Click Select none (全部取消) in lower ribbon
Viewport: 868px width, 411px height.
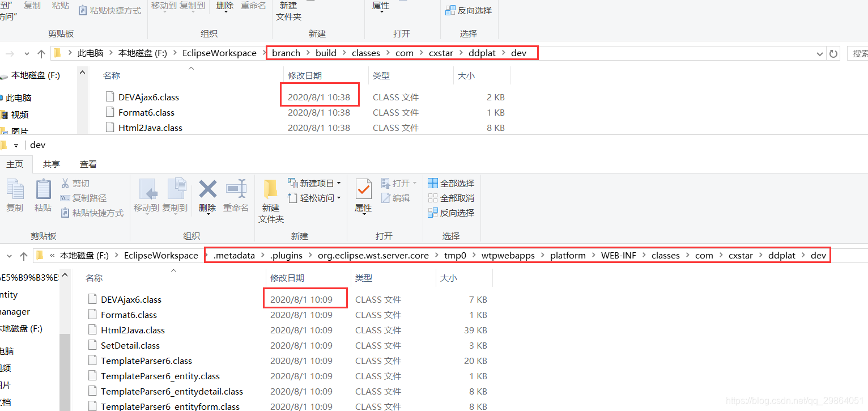pos(451,198)
